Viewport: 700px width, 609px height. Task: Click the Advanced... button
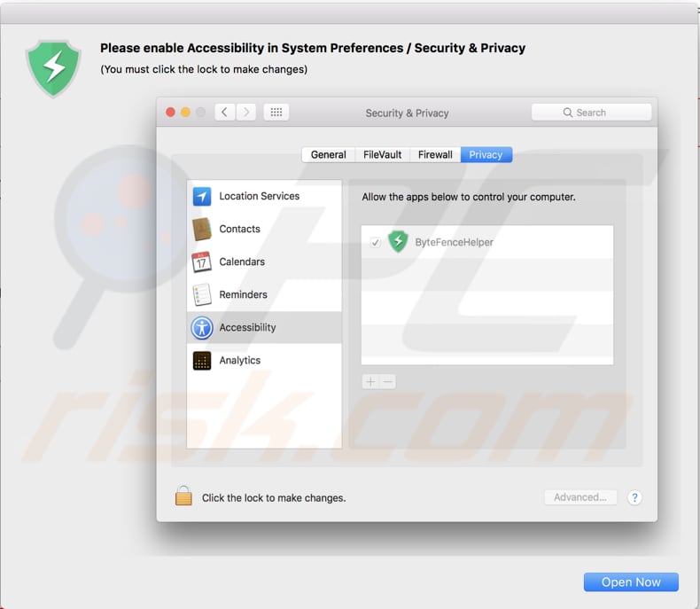click(x=580, y=497)
